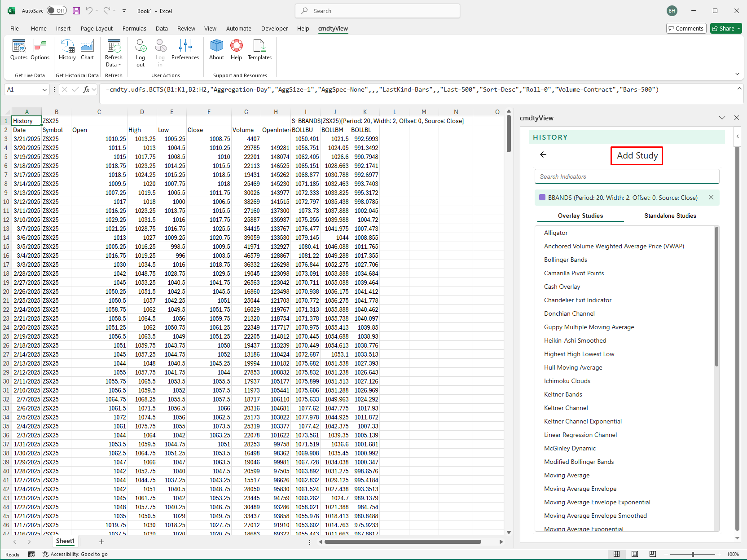The width and height of the screenshot is (747, 560).
Task: Toggle the AutoSave switch
Action: coord(57,11)
